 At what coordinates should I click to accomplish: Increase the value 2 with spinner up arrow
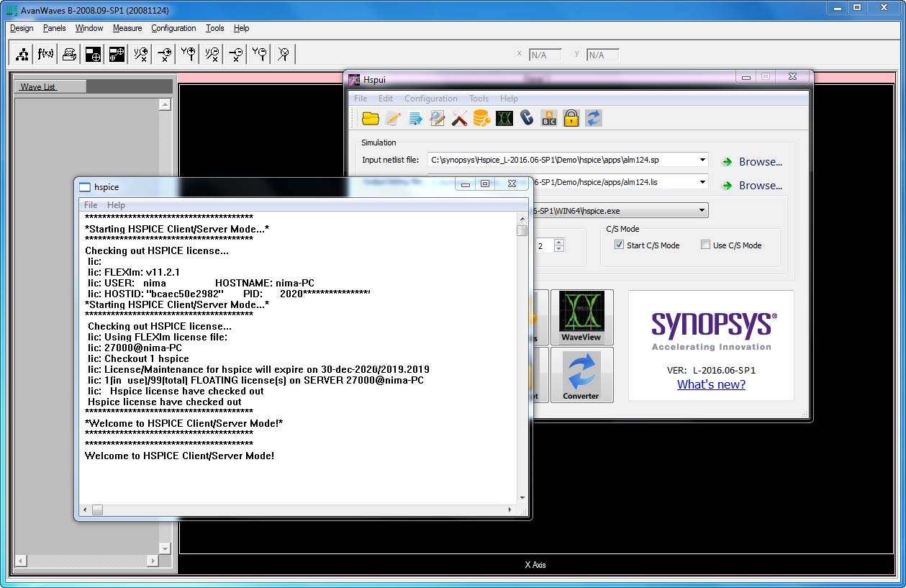click(x=559, y=242)
